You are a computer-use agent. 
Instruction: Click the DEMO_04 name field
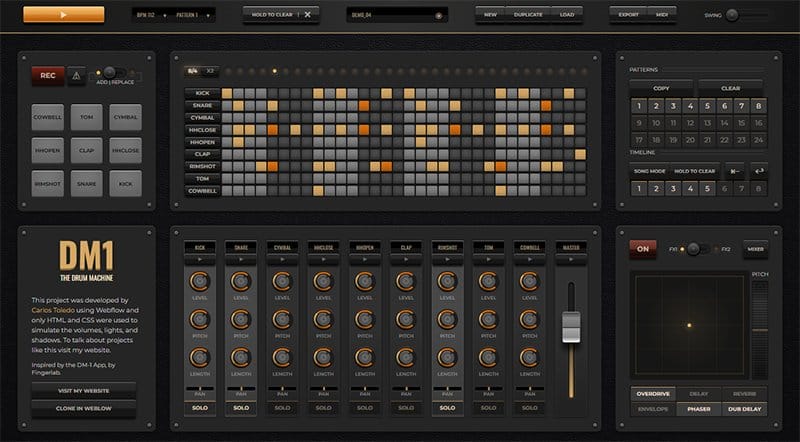tap(397, 15)
